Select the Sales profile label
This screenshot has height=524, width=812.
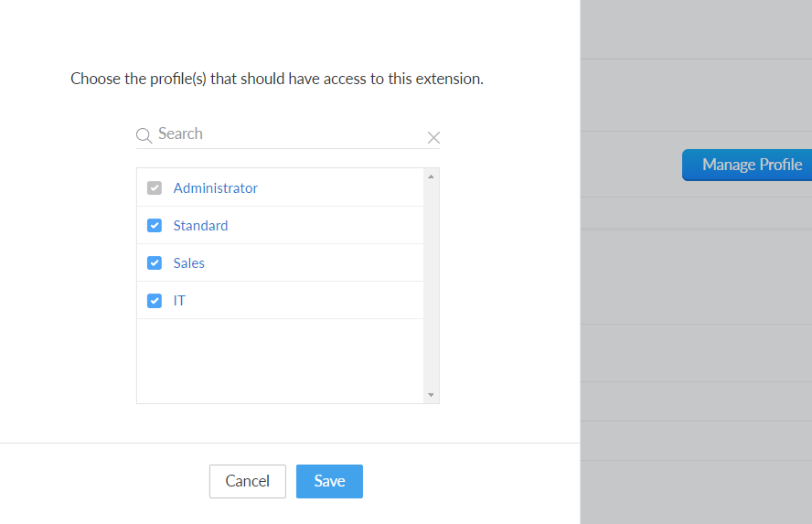188,263
